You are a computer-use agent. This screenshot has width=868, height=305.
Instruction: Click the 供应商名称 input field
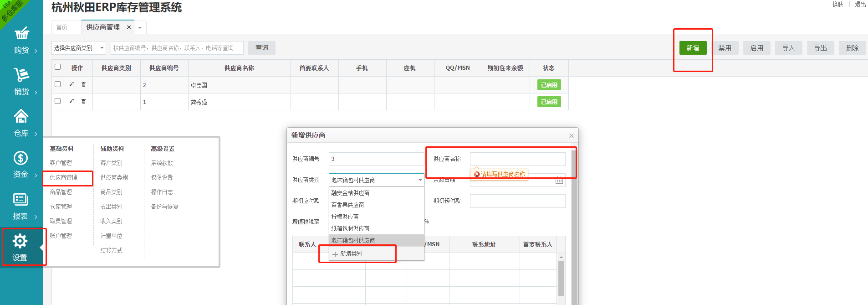518,159
